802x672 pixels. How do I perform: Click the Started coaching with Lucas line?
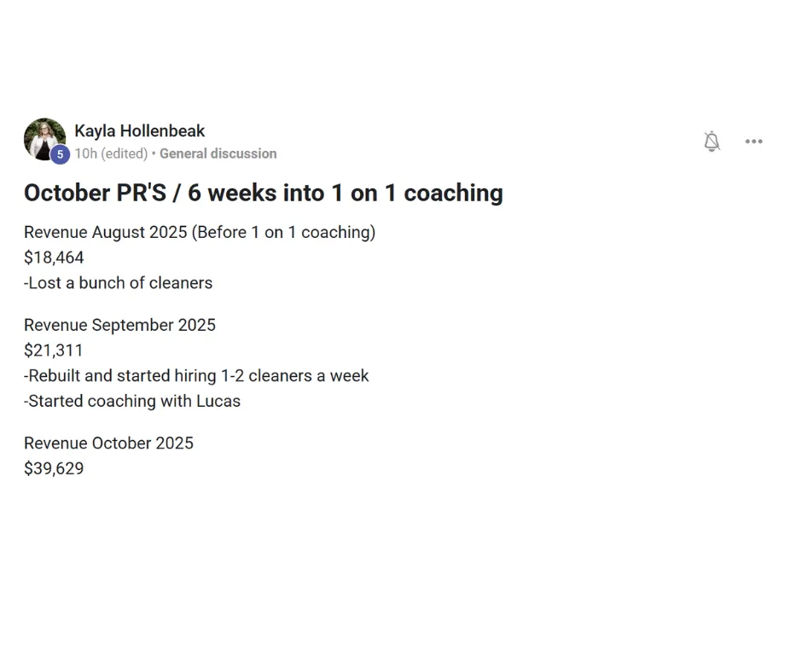132,401
